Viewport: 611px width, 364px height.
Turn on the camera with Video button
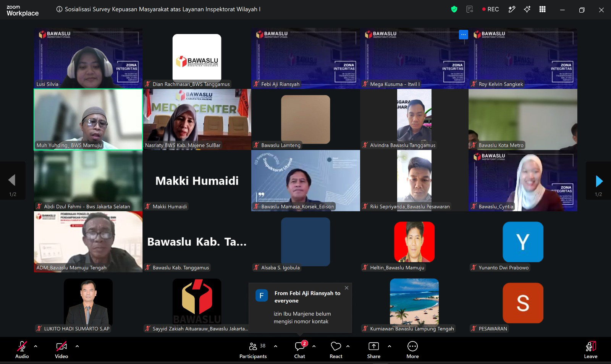(61, 350)
